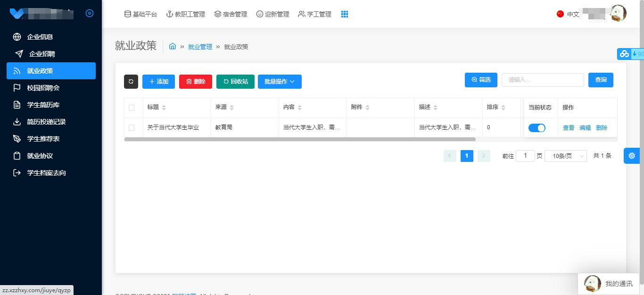Click the 编辑 link in the table row
The image size is (644, 295).
point(585,128)
